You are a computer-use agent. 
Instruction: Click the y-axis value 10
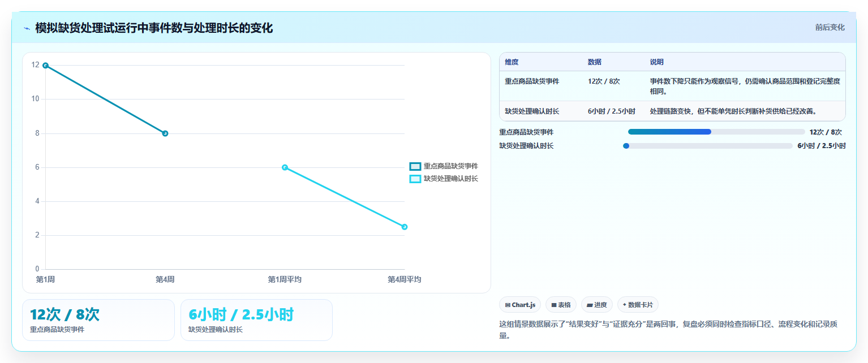pyautogui.click(x=35, y=99)
